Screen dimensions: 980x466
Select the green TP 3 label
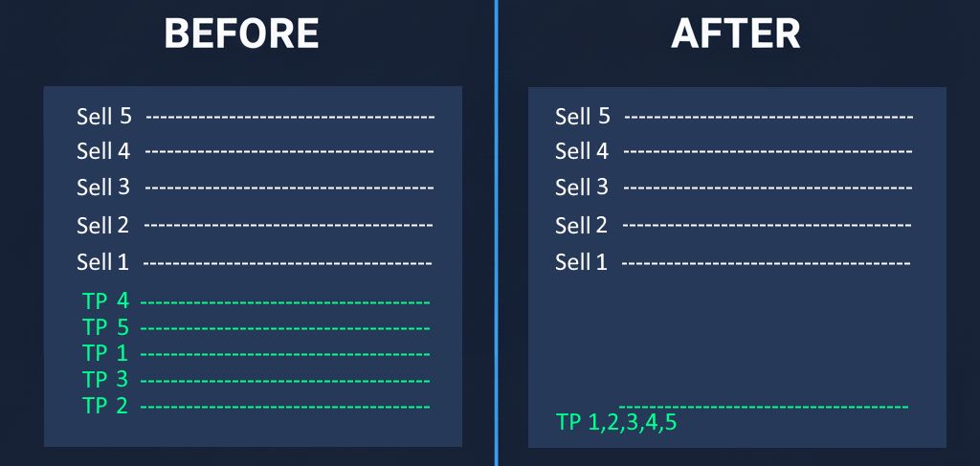pos(105,380)
